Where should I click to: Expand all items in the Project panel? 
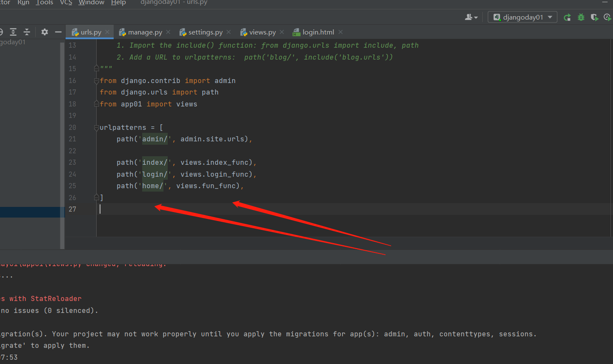point(13,32)
